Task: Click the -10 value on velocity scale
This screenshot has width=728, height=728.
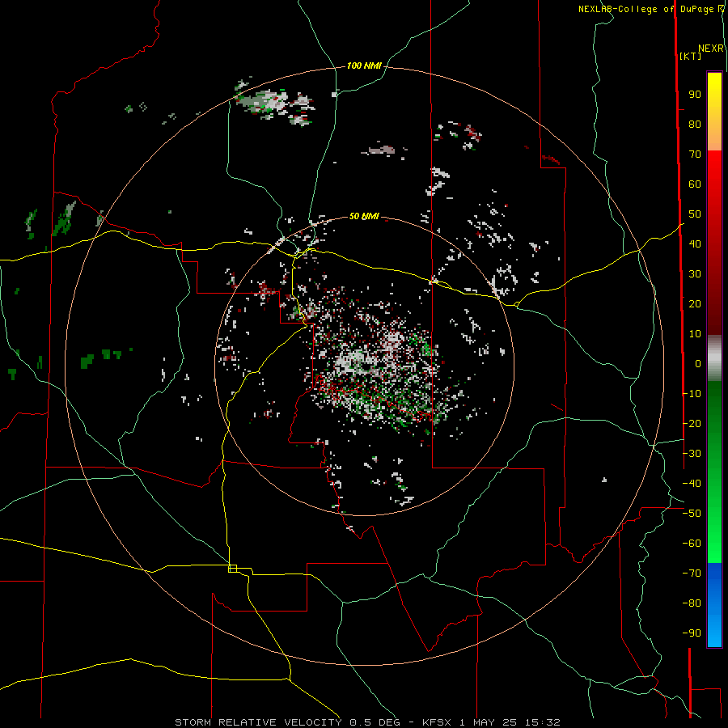Action: 692,394
